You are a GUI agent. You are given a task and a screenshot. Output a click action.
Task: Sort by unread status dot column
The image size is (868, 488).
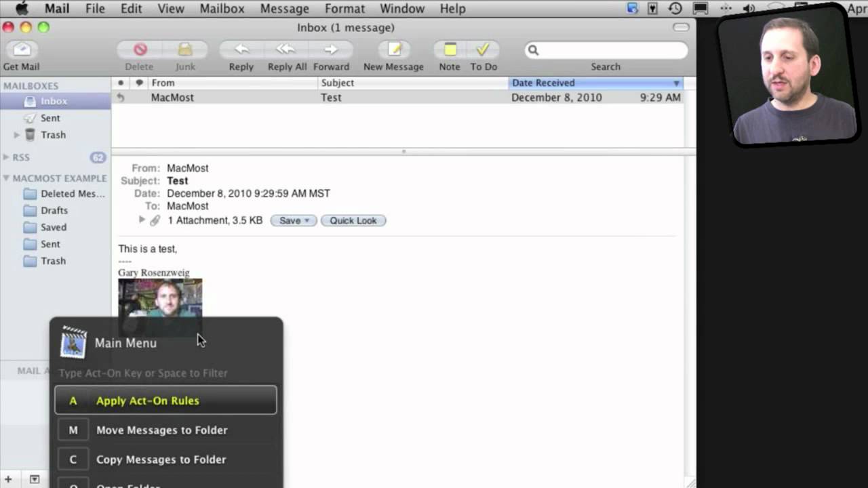(x=121, y=83)
